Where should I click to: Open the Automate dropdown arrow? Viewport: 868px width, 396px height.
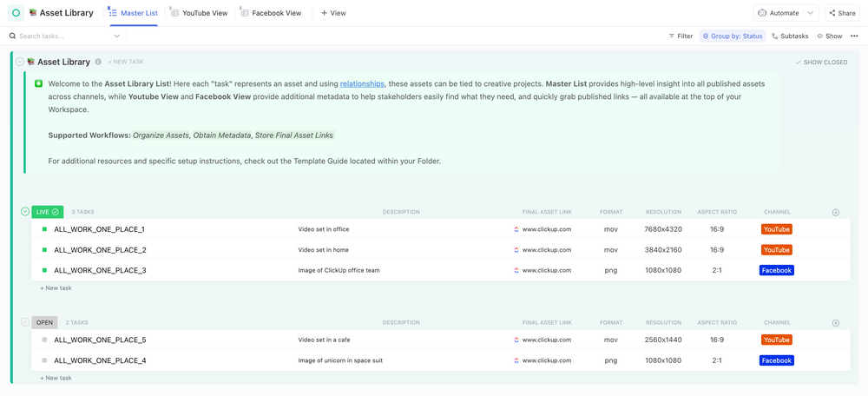[x=810, y=13]
